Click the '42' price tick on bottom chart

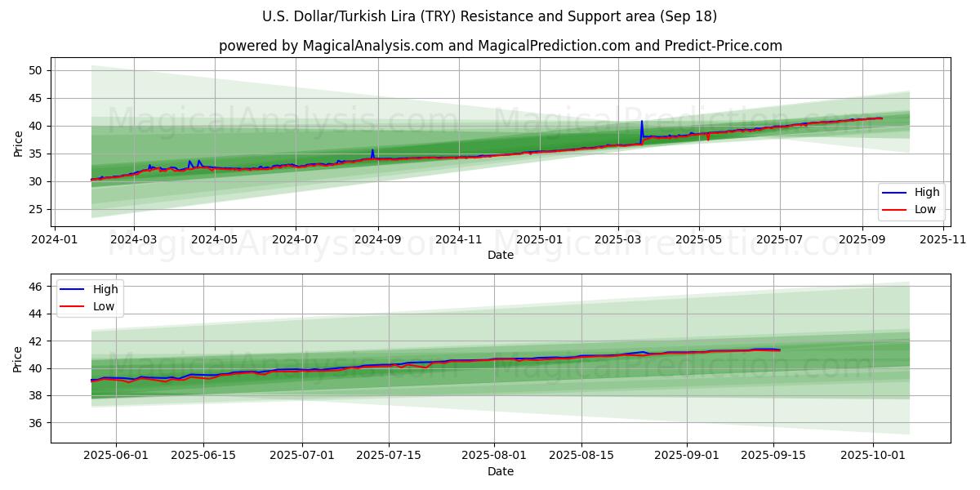click(x=36, y=341)
